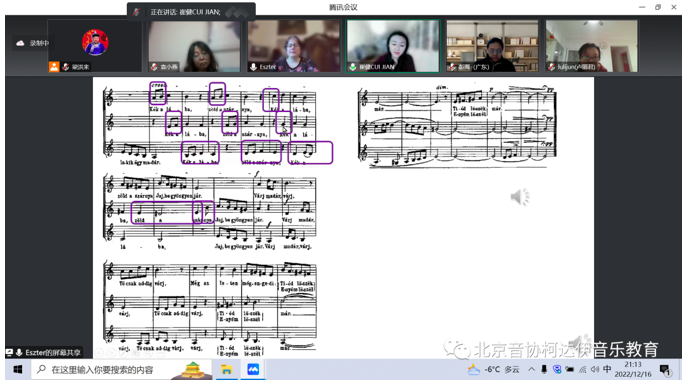Select the CUI JIAN active speaker video
688x385 pixels.
tap(393, 46)
